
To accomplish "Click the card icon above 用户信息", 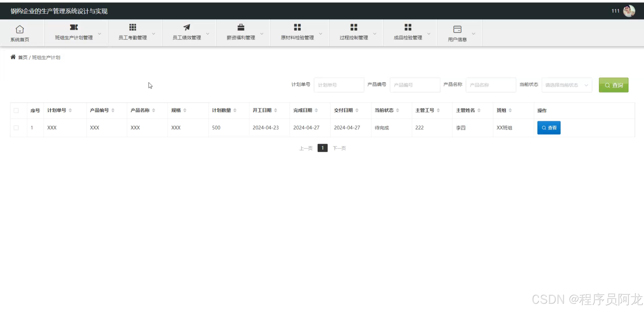I will pos(457,29).
